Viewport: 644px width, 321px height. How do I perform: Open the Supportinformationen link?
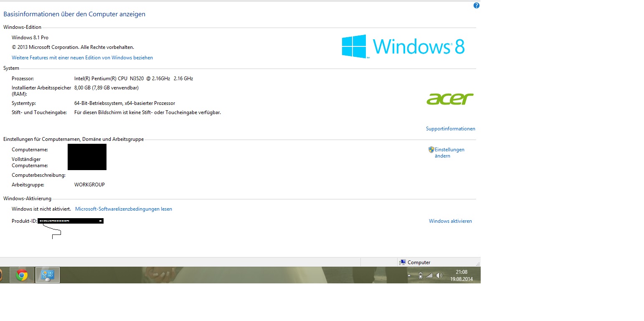451,129
